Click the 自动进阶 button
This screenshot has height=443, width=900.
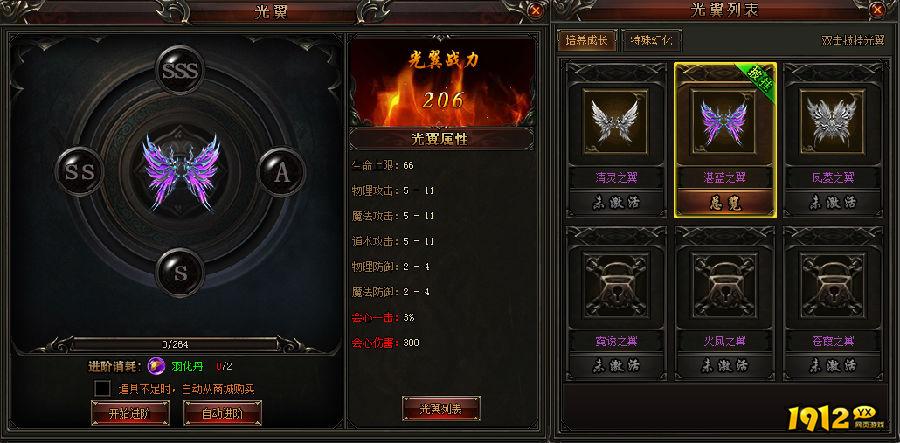click(x=223, y=413)
